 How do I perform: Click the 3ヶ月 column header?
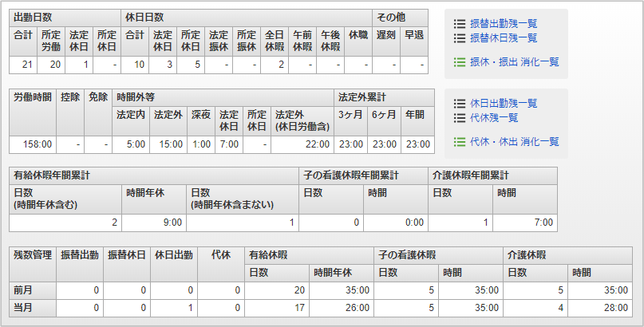(351, 121)
